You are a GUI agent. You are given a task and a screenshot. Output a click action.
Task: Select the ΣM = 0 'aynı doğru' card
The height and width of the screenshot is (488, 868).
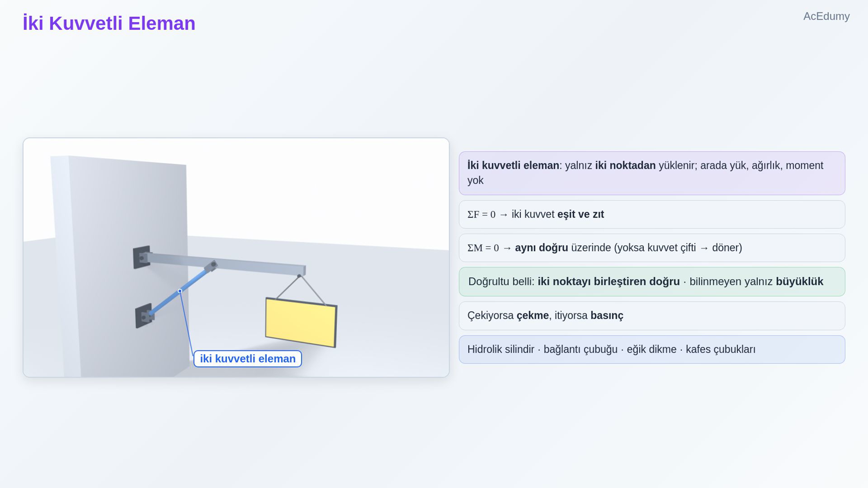click(x=652, y=248)
